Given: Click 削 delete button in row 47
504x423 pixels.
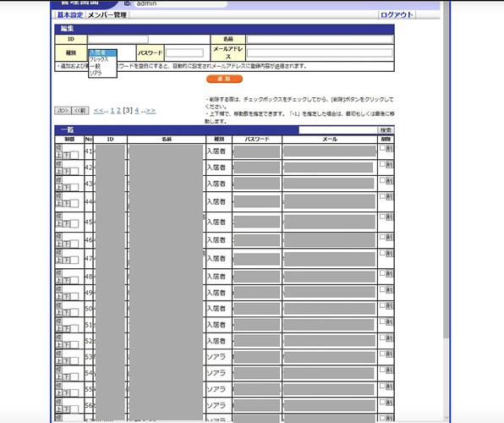Looking at the screenshot, I should tap(389, 253).
